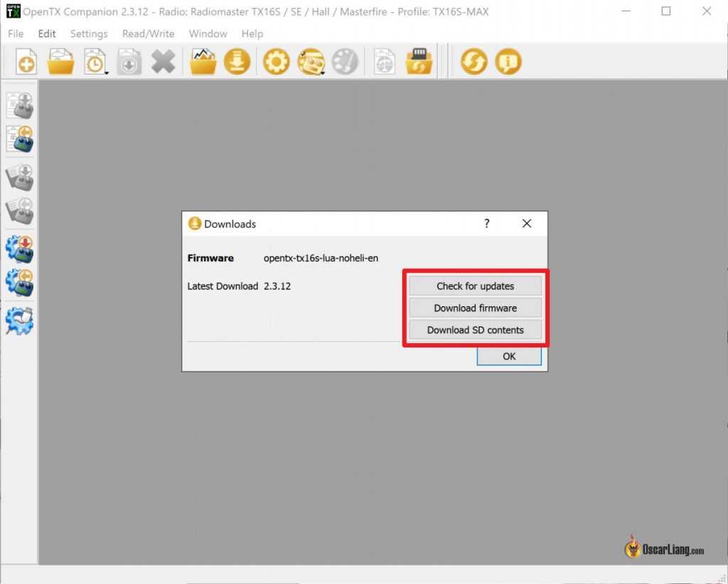Click Write Firmware to Radio sidebar icon

[20, 249]
